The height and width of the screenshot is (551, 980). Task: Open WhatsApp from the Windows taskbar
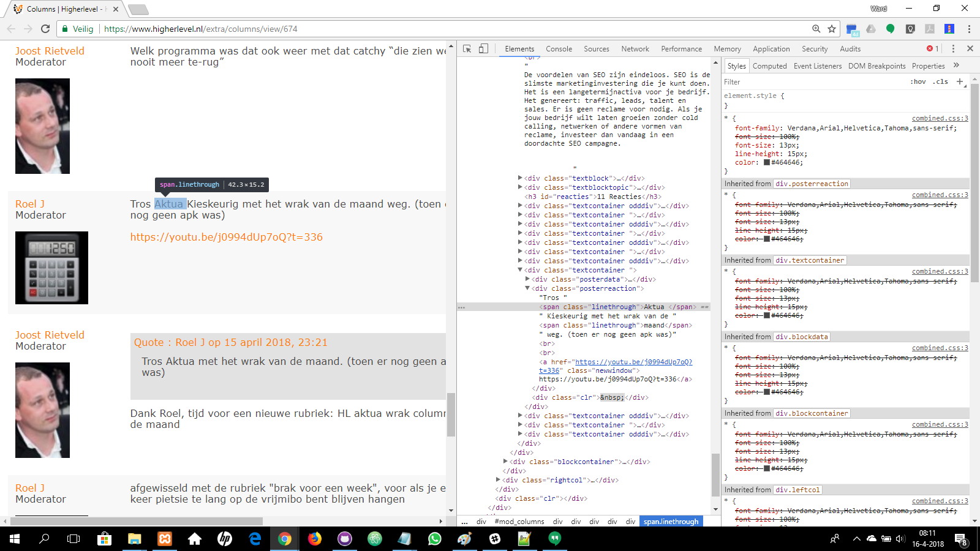point(435,539)
